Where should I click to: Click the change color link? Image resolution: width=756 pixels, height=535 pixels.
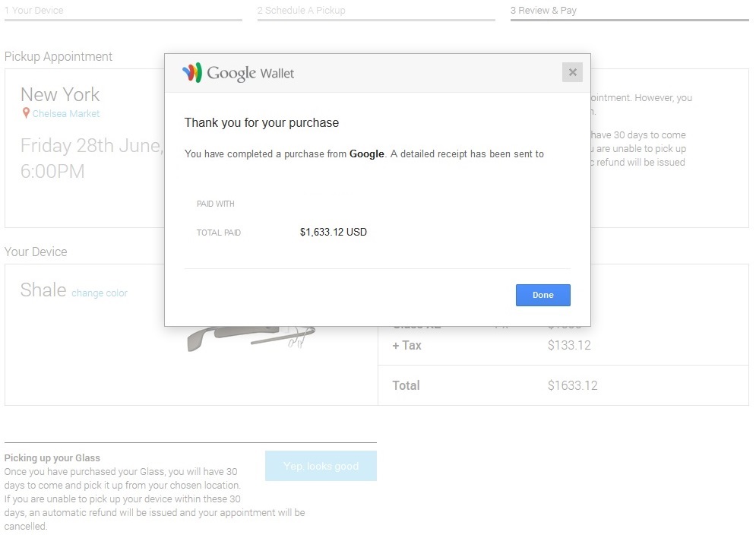(100, 293)
